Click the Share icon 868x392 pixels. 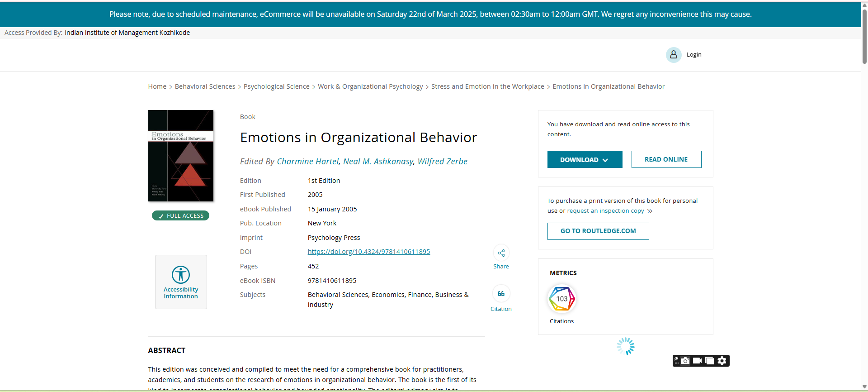coord(501,253)
